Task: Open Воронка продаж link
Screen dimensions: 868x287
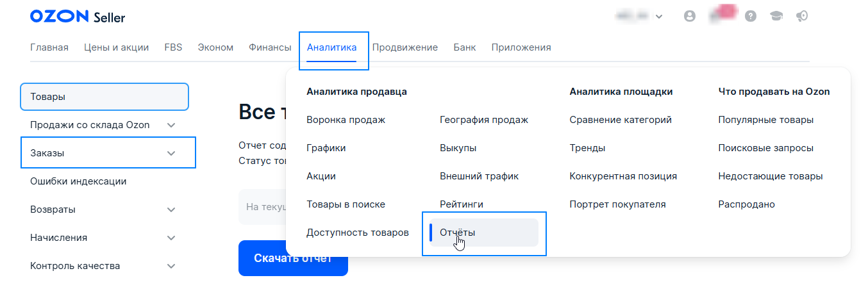Action: point(346,120)
